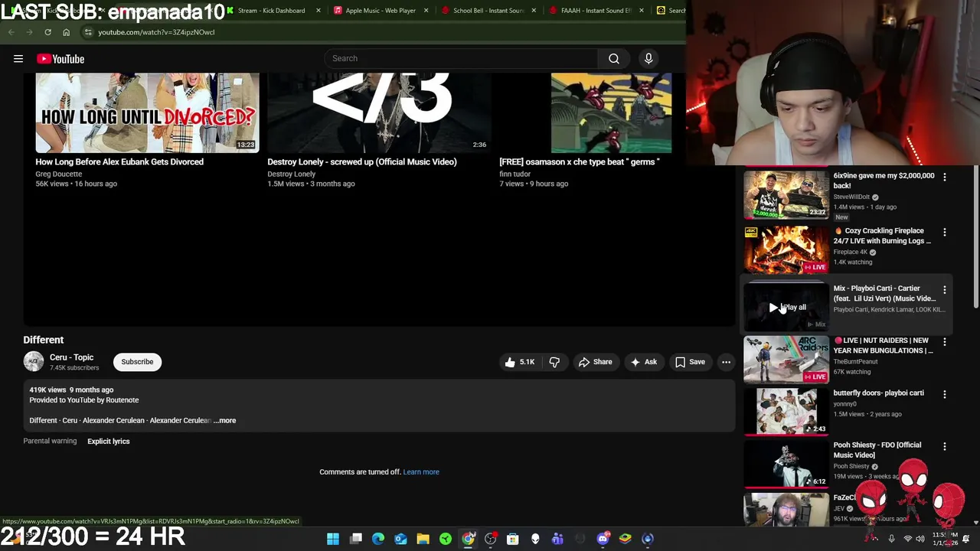Screen dimensions: 980x551
Task: Open Task View on taskbar
Action: pos(356,539)
